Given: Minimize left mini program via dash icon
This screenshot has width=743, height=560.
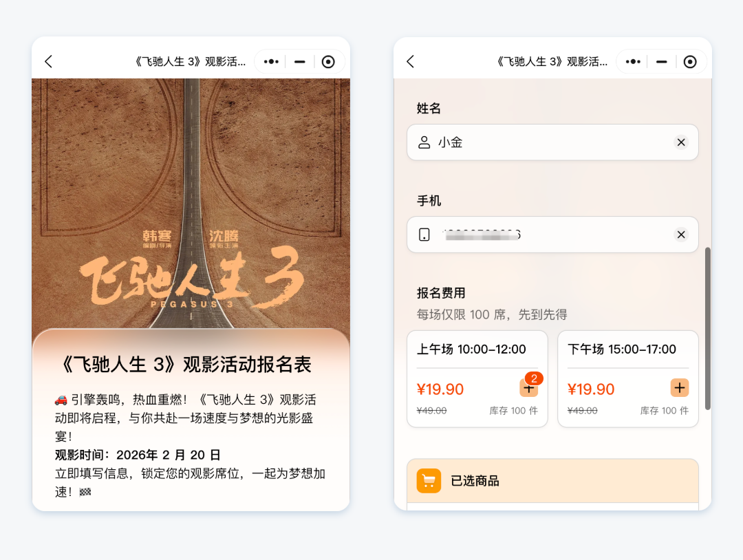Looking at the screenshot, I should (x=299, y=62).
